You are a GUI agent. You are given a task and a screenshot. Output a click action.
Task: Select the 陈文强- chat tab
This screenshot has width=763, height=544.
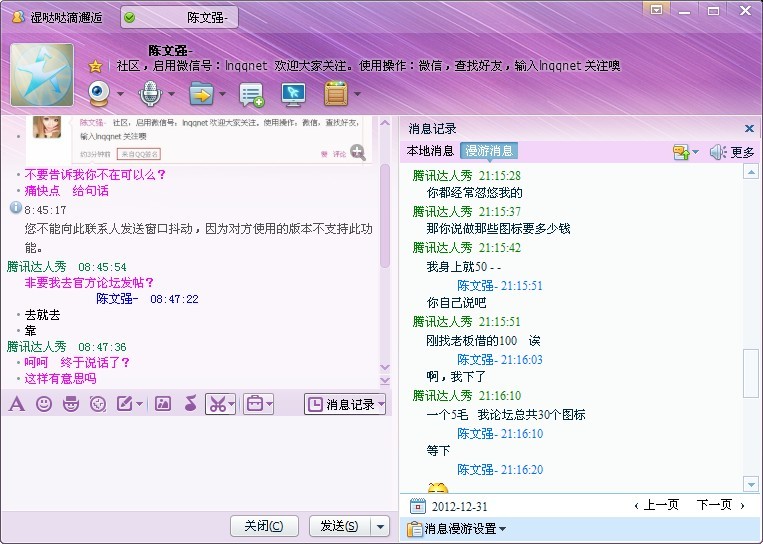tap(180, 18)
